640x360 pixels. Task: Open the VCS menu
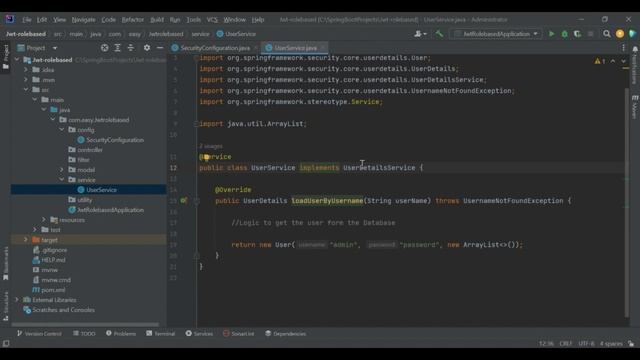click(x=212, y=20)
